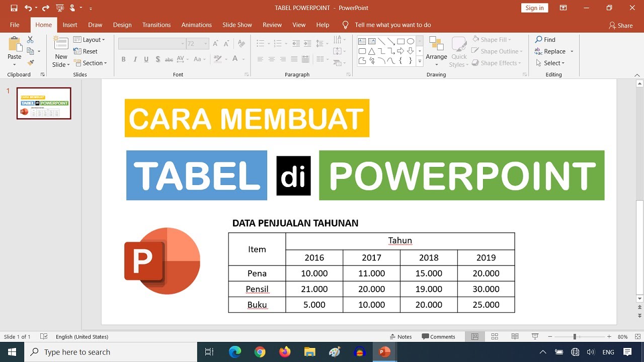
Task: Click the zoom slider handle
Action: click(x=575, y=337)
